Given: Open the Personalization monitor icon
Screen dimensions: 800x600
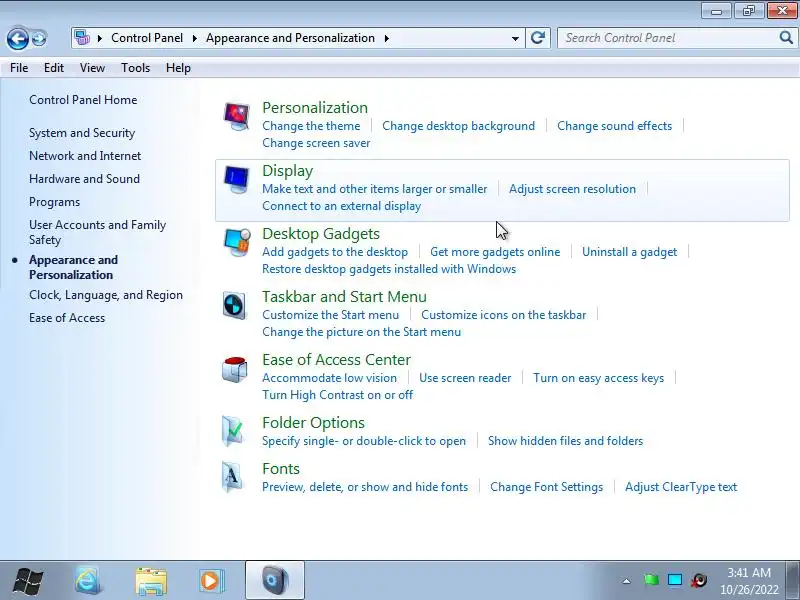Looking at the screenshot, I should (236, 116).
